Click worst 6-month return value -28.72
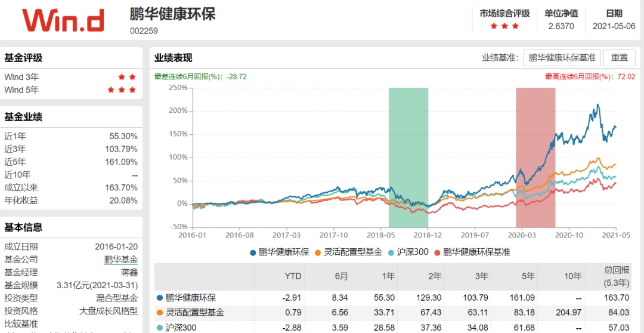 click(237, 76)
